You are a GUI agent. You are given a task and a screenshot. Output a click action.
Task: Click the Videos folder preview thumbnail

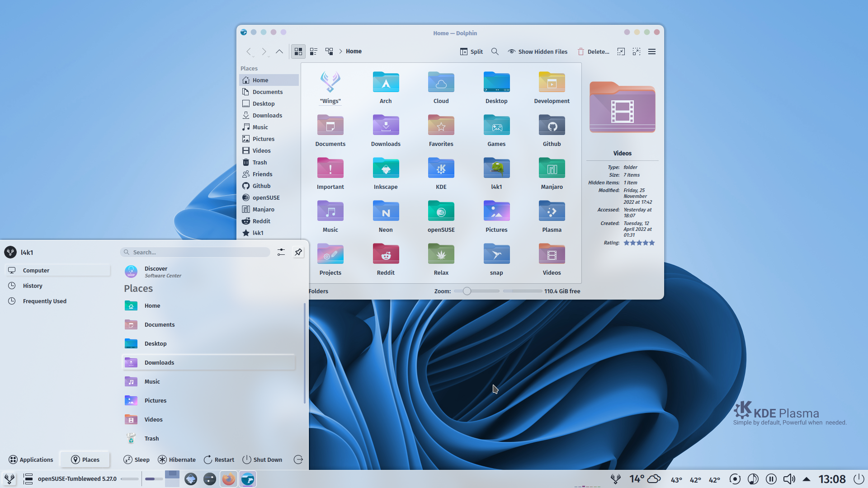click(x=622, y=107)
